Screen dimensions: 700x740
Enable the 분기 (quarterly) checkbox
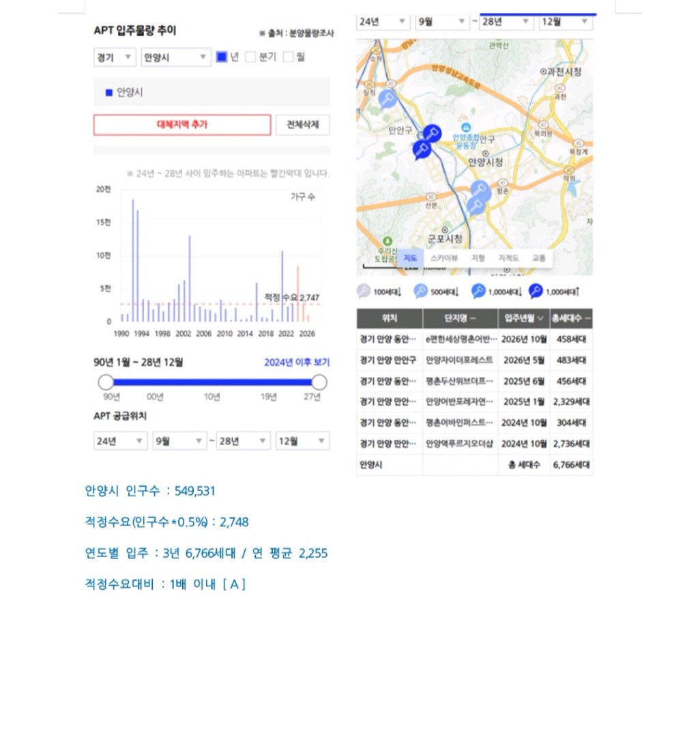pyautogui.click(x=250, y=57)
